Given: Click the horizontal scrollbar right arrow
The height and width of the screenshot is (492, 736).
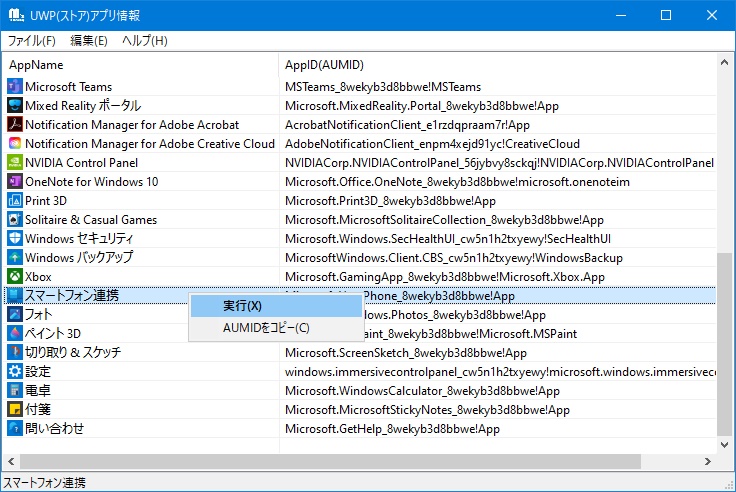Looking at the screenshot, I should pos(708,461).
